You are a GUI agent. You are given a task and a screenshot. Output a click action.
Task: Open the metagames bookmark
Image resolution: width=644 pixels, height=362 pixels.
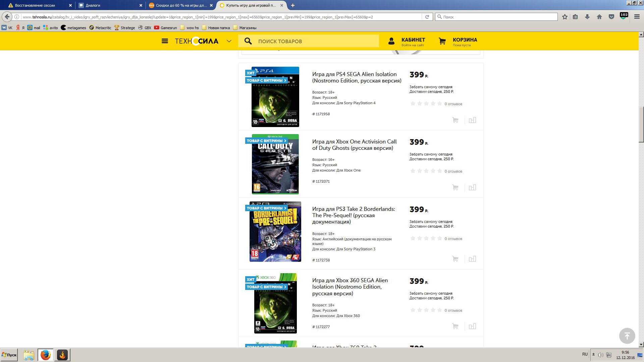pos(73,28)
